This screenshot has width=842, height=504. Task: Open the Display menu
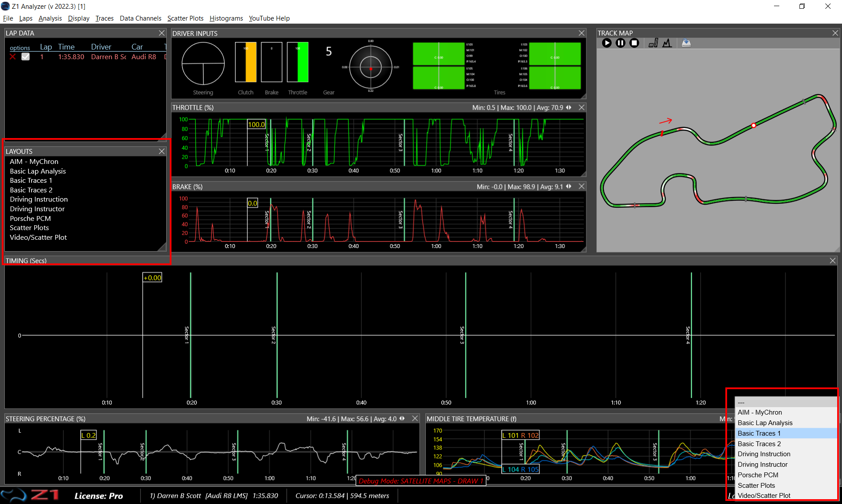tap(78, 18)
